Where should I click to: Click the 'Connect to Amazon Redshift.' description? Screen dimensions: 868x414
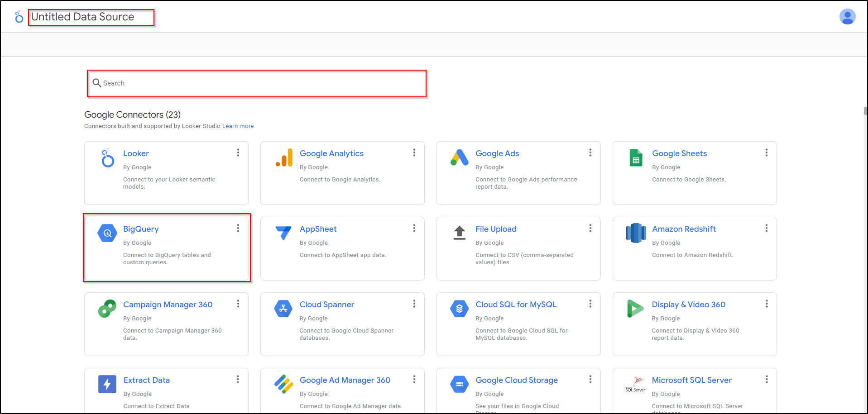point(692,255)
